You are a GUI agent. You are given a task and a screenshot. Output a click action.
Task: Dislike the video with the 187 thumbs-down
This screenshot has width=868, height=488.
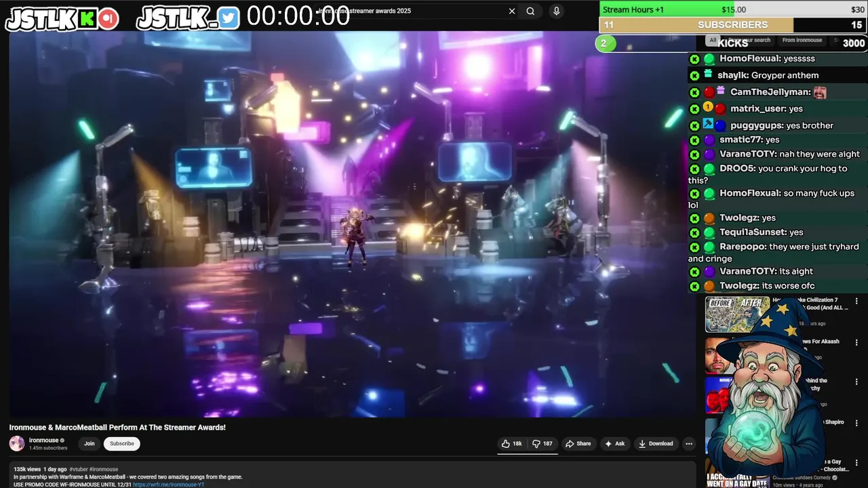click(542, 444)
